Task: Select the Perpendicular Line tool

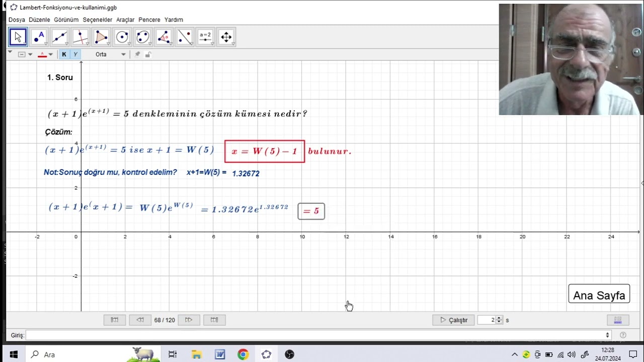Action: tap(80, 37)
